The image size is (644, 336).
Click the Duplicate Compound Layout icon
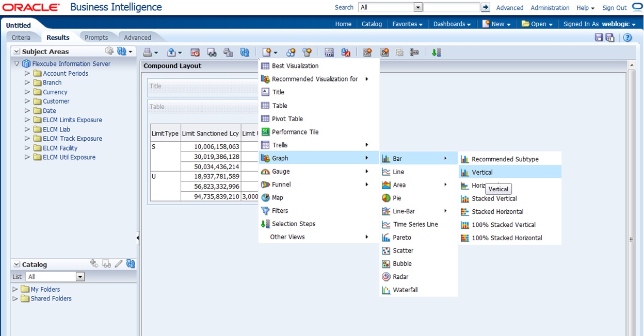click(384, 52)
